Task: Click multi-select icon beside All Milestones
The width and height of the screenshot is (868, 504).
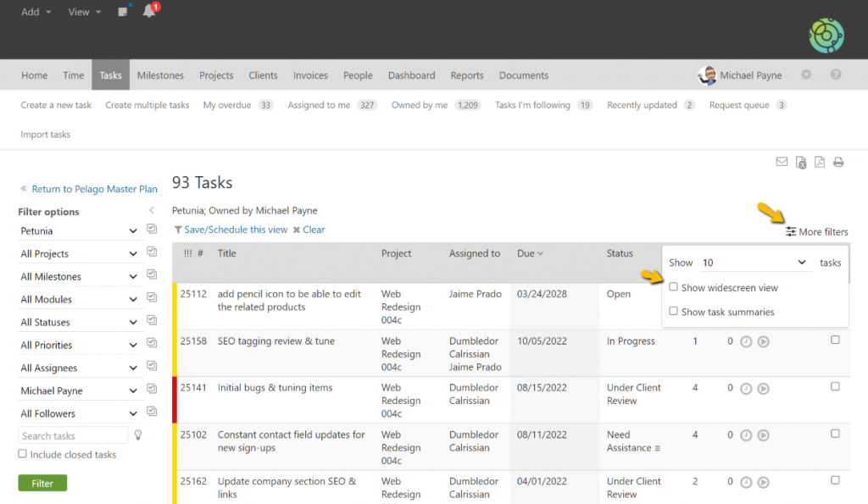Action: click(x=152, y=274)
